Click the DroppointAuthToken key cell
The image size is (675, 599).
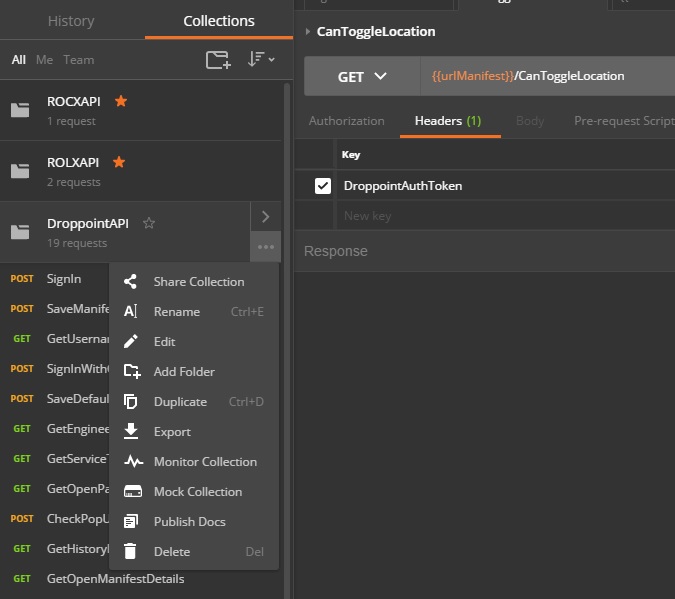tap(506, 186)
